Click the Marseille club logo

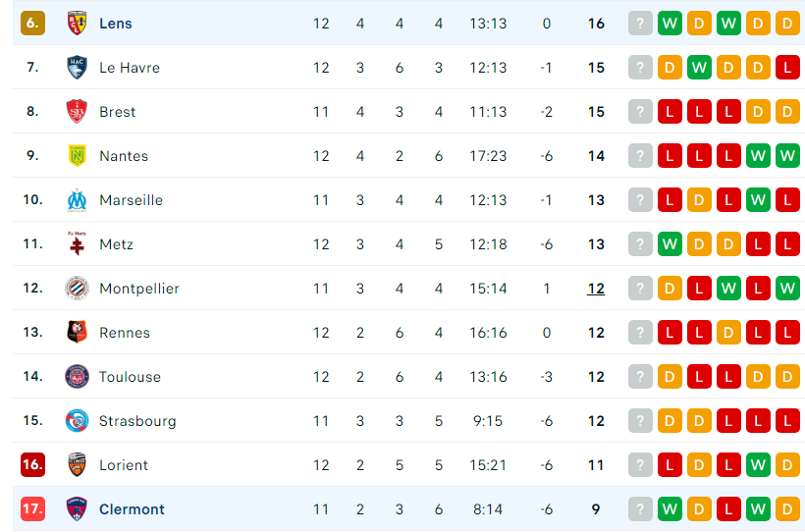coord(77,200)
